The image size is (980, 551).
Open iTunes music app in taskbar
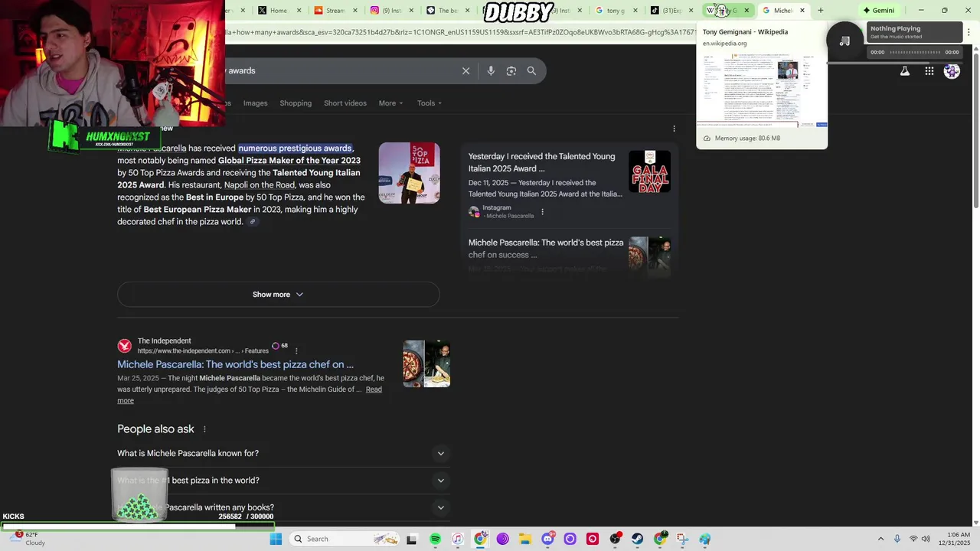457,539
